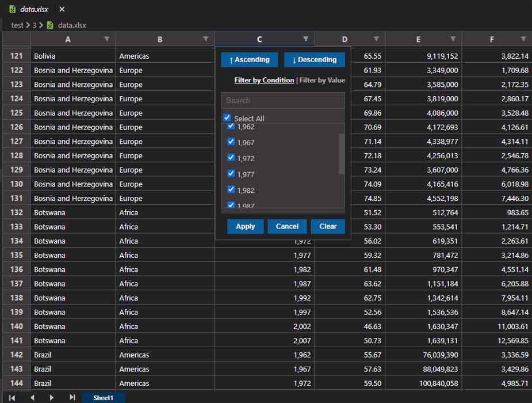This screenshot has height=403, width=532.
Task: Click the '3' breadcrumb folder
Action: pos(35,25)
